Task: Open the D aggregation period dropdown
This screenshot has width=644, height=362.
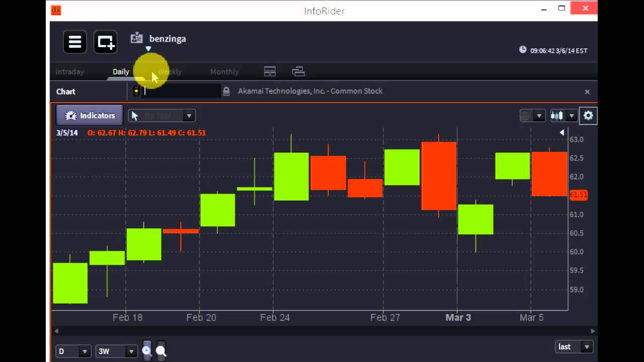Action: (73, 351)
